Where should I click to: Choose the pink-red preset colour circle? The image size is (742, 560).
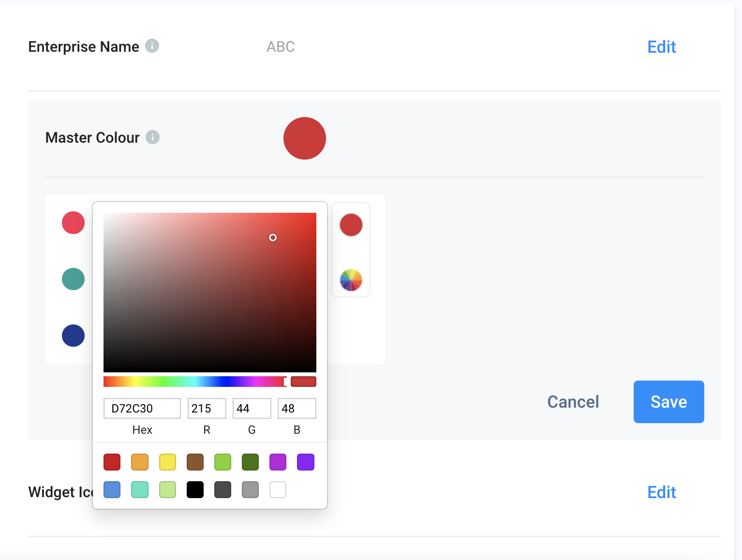tap(74, 222)
